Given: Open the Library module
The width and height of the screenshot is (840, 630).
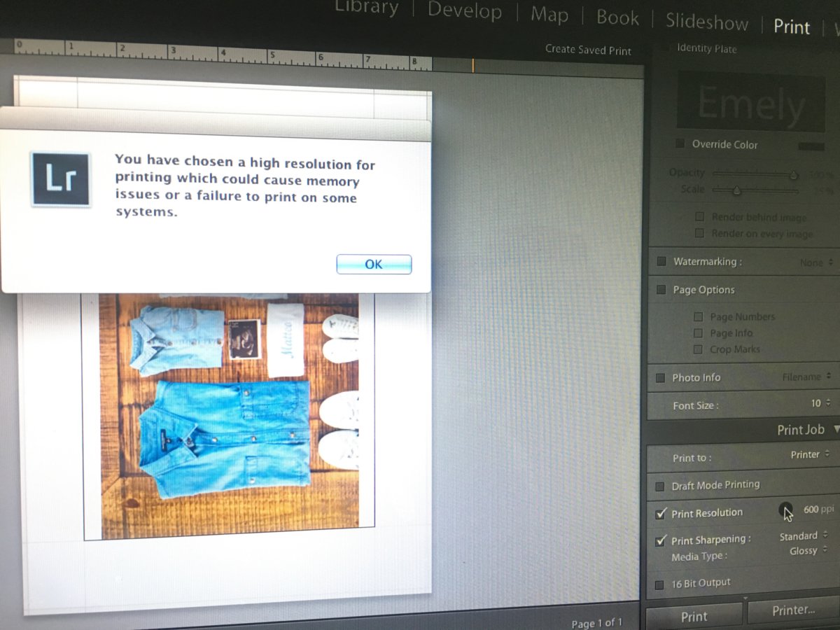Looking at the screenshot, I should [x=366, y=8].
